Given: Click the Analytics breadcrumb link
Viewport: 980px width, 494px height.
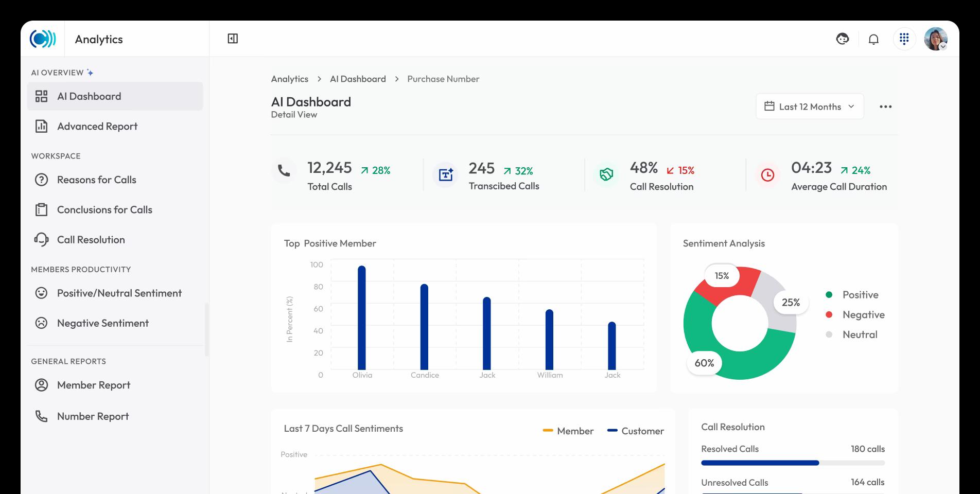Looking at the screenshot, I should pyautogui.click(x=290, y=79).
